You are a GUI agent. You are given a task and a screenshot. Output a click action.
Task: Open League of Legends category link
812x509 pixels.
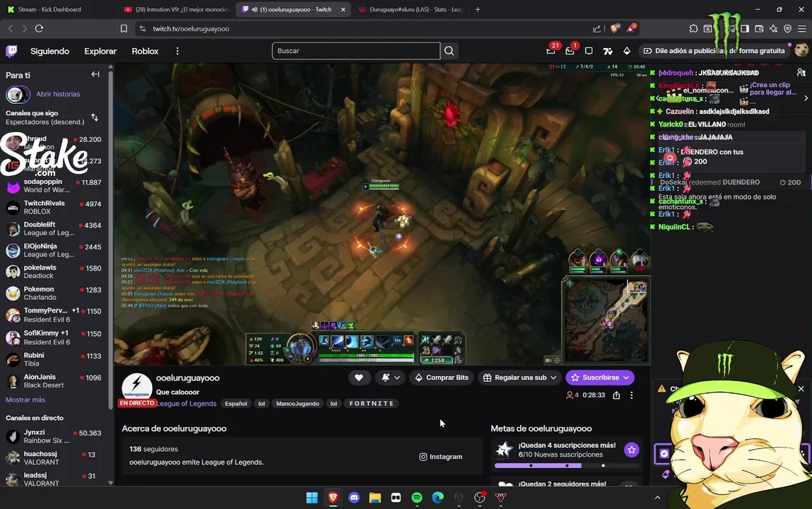[187, 404]
